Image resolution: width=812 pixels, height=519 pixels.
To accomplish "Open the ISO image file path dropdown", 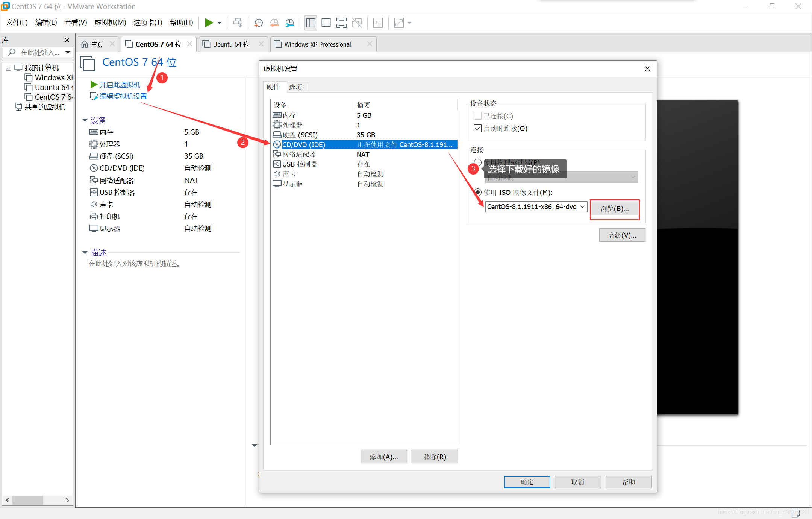I will [582, 206].
